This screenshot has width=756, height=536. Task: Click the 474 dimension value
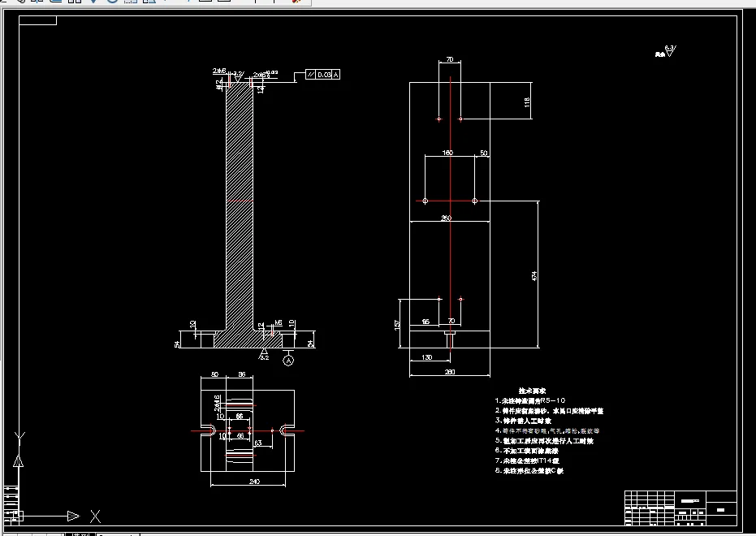tap(534, 276)
